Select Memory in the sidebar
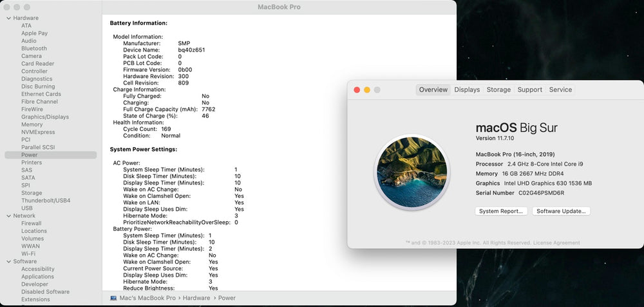The height and width of the screenshot is (307, 644). coord(32,124)
